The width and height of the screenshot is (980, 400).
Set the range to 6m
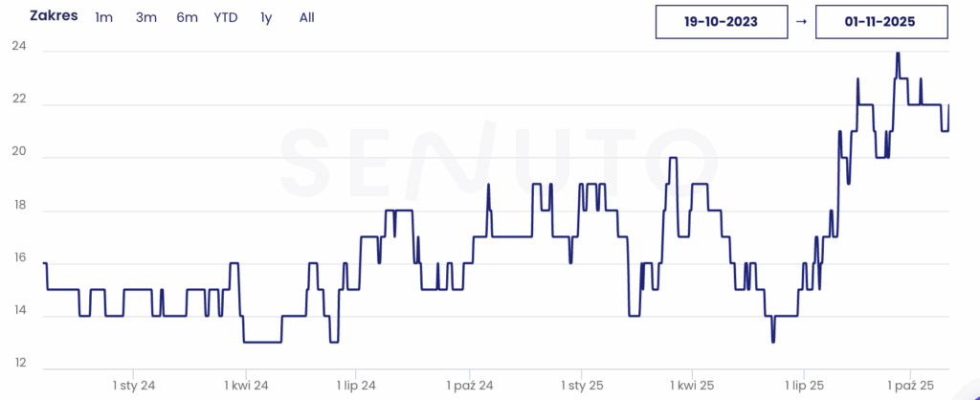[187, 18]
